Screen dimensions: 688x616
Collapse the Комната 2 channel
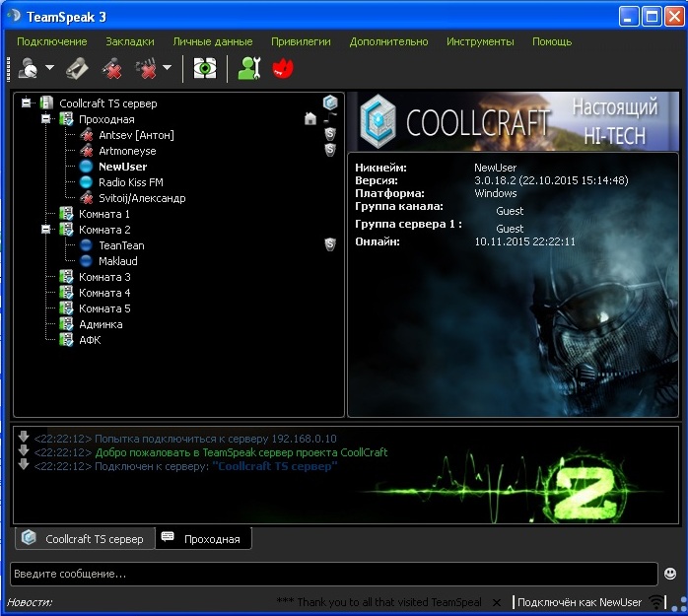[x=45, y=230]
